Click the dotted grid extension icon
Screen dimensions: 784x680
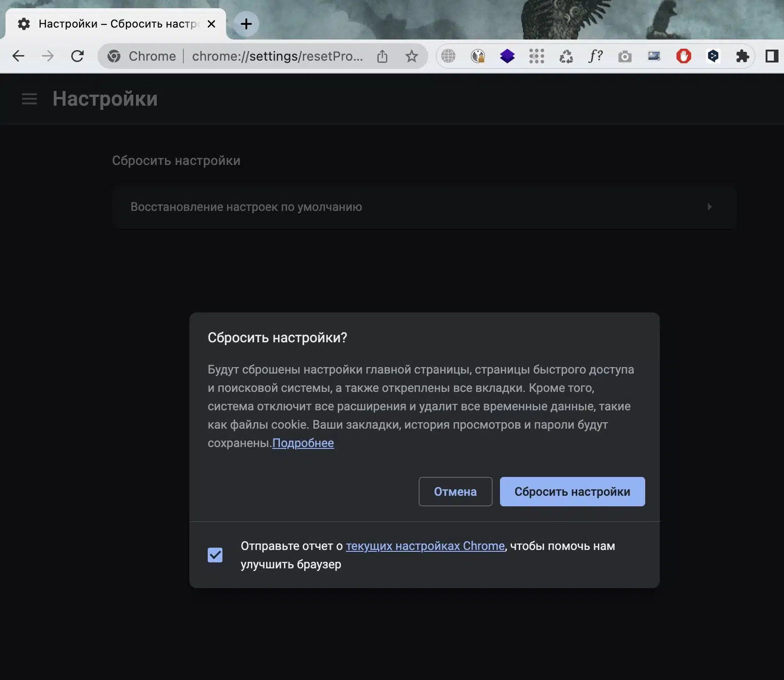(537, 56)
